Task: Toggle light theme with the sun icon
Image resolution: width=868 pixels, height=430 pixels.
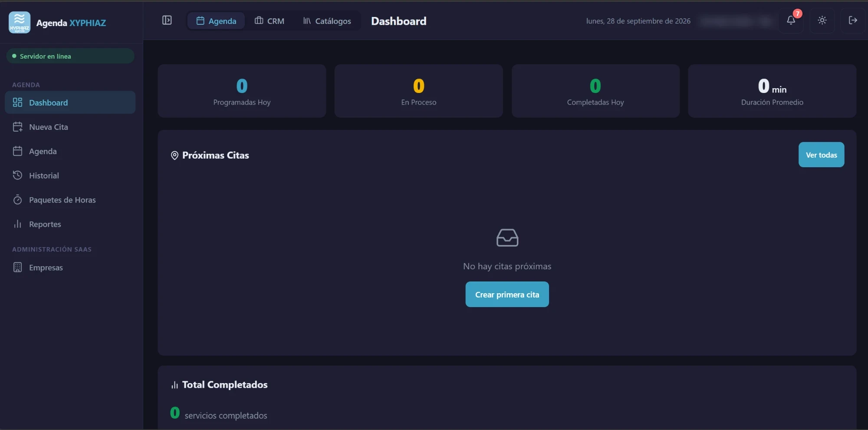Action: (822, 20)
